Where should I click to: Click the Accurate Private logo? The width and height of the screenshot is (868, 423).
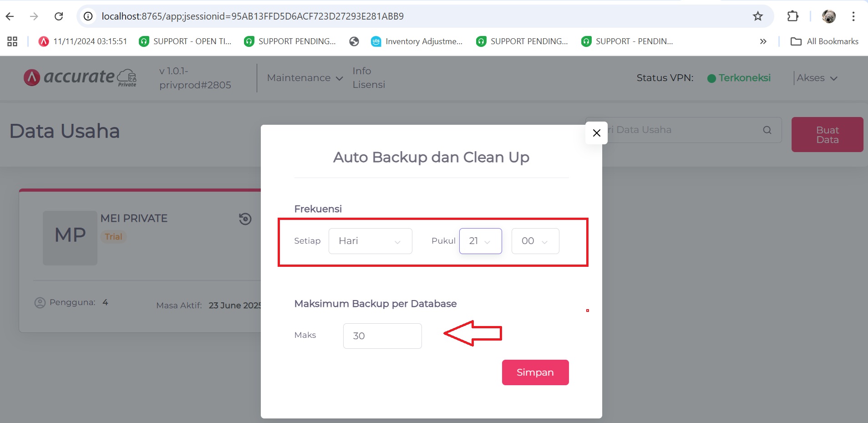[x=80, y=77]
